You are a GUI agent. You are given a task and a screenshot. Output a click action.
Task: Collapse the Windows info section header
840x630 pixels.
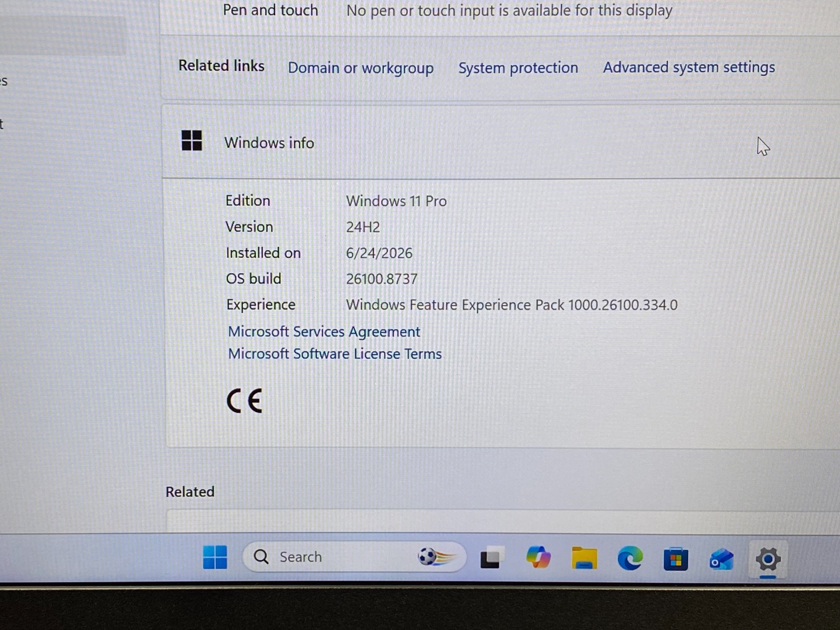coord(501,142)
